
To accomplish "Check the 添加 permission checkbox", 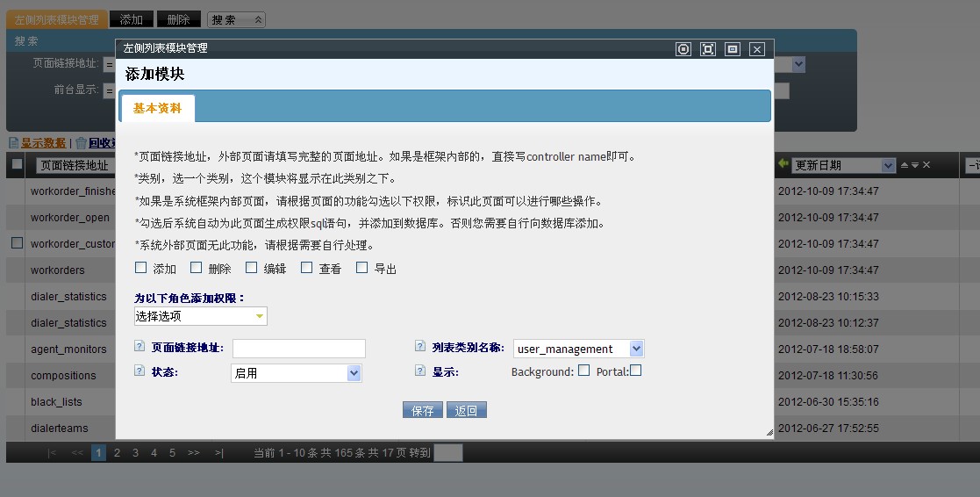I will click(x=141, y=268).
